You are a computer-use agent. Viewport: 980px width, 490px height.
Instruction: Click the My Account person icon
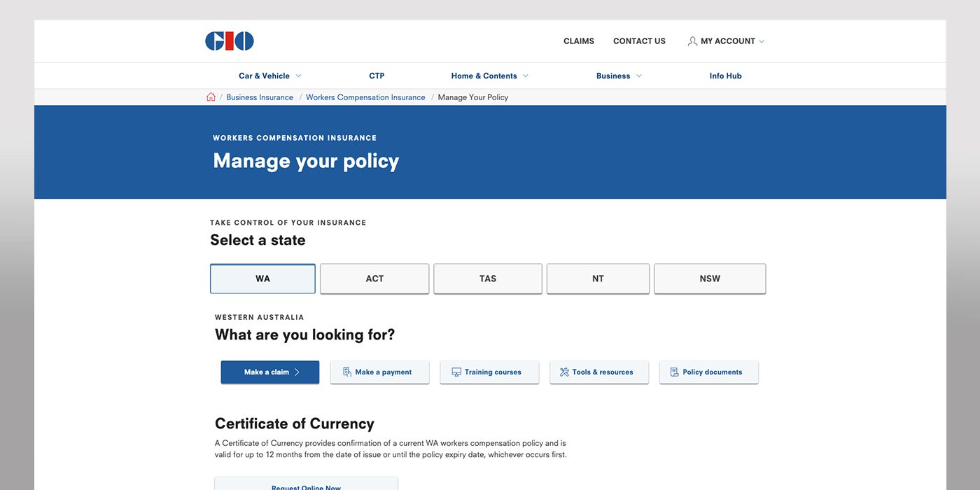pyautogui.click(x=692, y=41)
